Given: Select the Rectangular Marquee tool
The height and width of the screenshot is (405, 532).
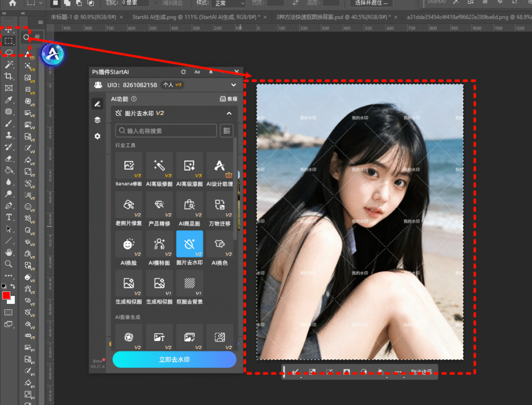Looking at the screenshot, I should 9,41.
